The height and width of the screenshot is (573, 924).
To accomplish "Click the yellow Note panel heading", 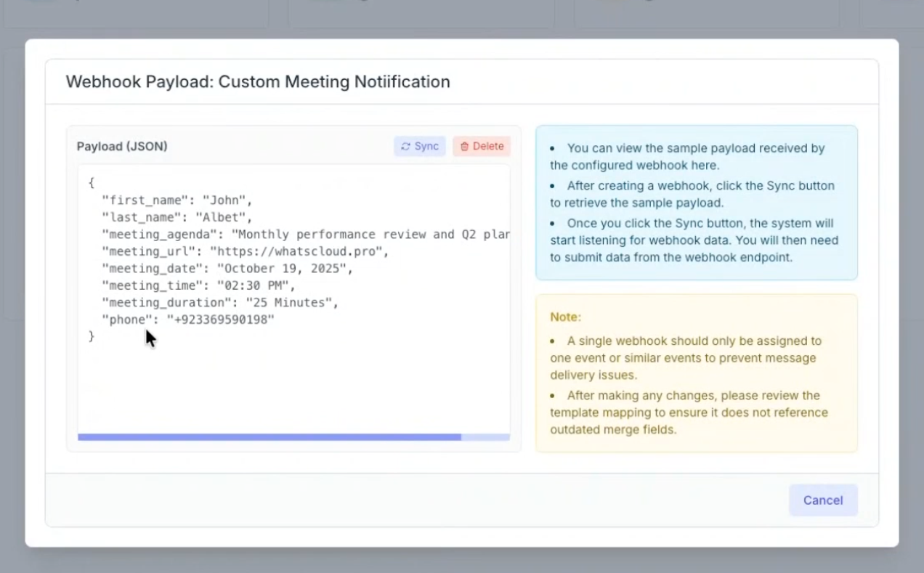I will point(565,317).
